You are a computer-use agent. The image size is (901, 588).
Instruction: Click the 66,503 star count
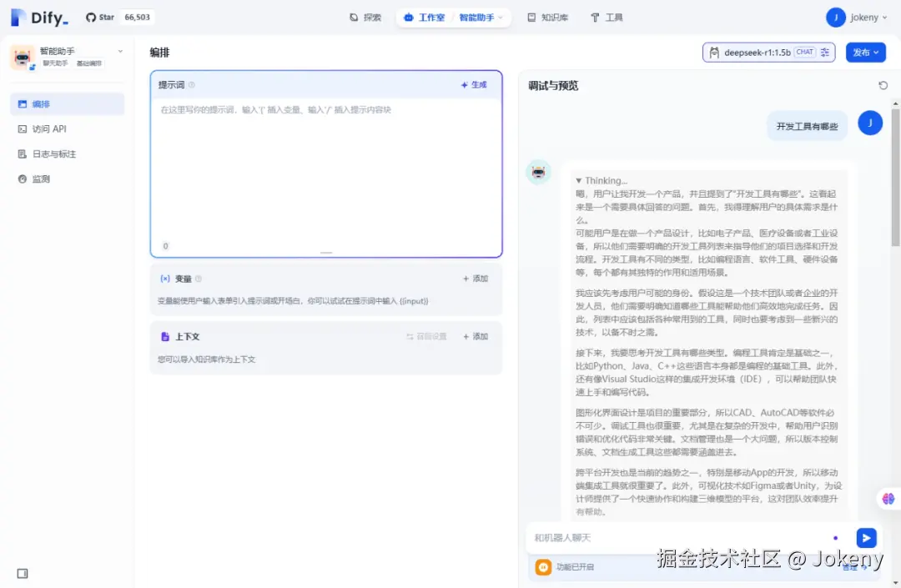coord(137,18)
